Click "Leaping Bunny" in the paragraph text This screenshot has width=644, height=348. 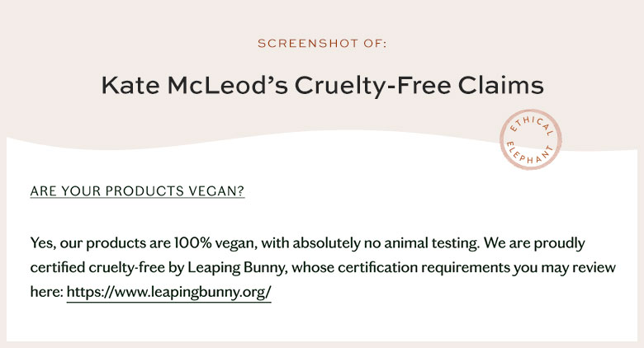coord(215,269)
